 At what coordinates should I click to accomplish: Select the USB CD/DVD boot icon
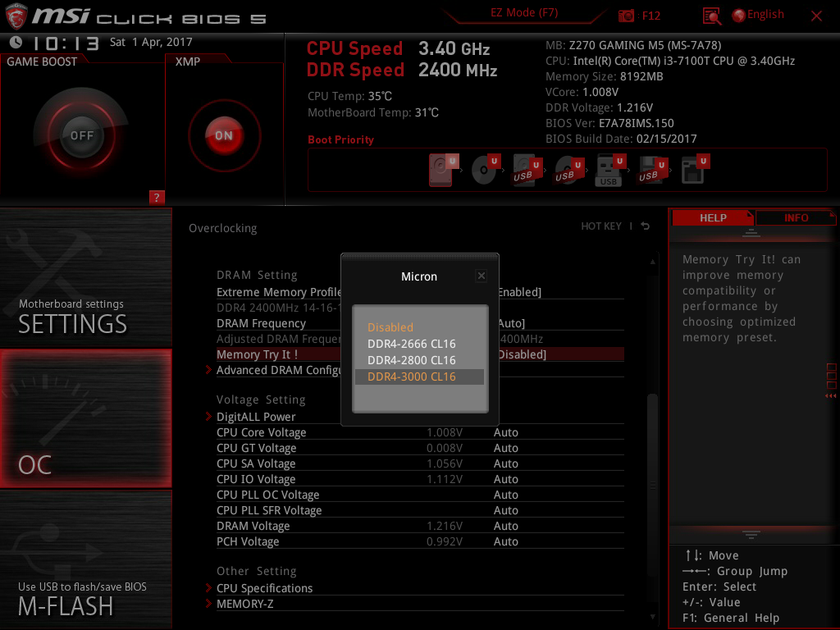click(x=569, y=171)
